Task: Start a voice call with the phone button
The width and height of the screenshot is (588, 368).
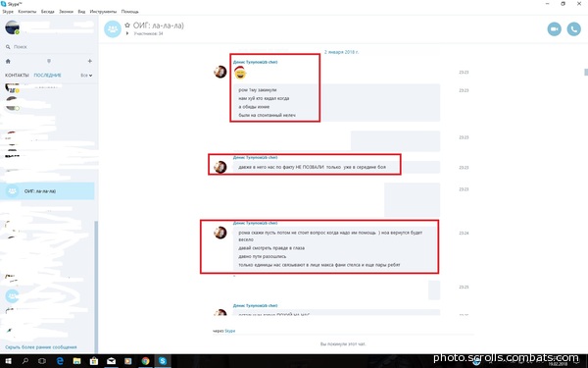Action: (x=573, y=29)
